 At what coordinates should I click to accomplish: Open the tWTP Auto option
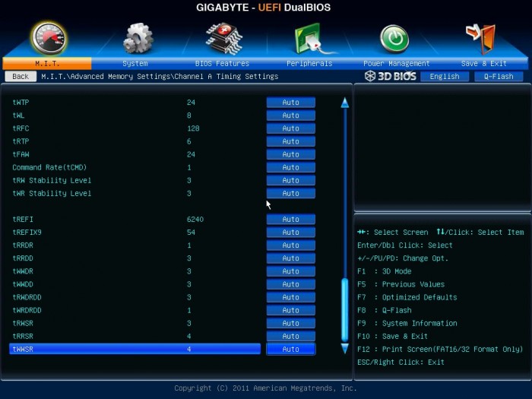[x=291, y=103]
